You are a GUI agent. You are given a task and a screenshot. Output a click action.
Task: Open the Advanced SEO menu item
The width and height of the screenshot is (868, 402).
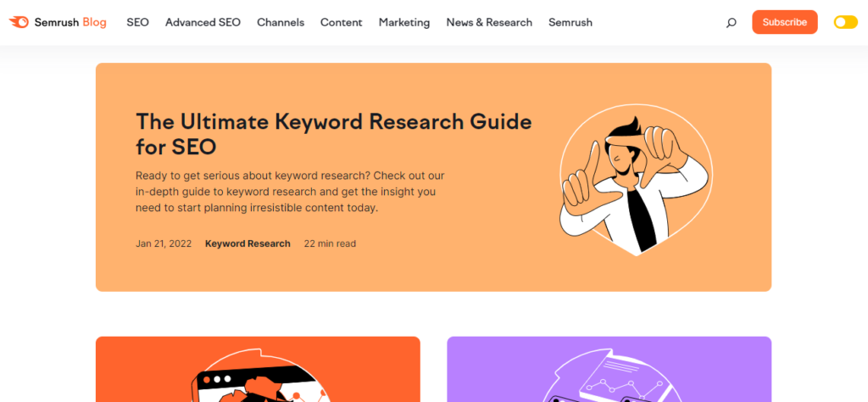tap(203, 22)
